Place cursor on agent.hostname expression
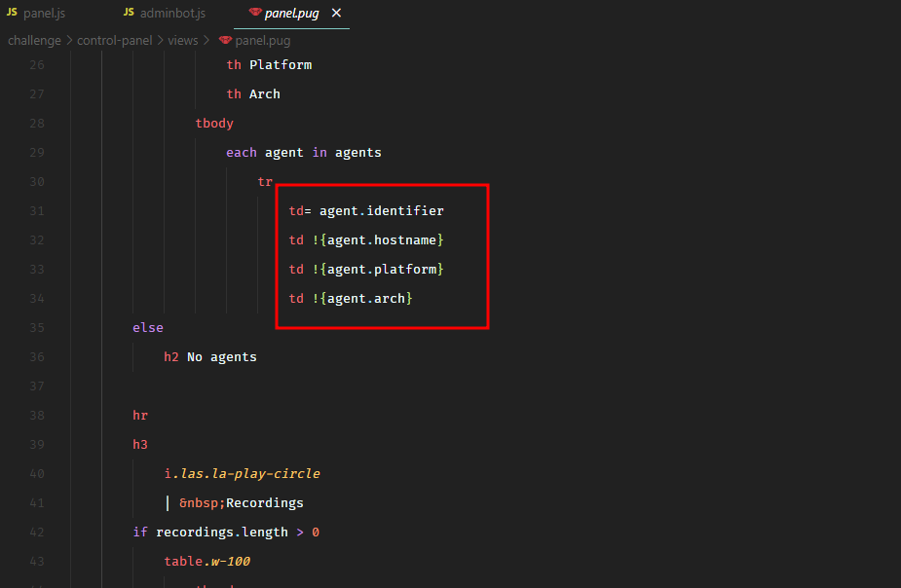 [385, 240]
